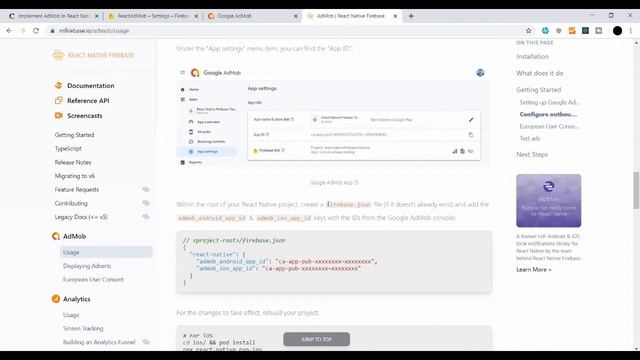This screenshot has height=360, width=640.
Task: Open the HP extension icon
Action: pos(545,31)
